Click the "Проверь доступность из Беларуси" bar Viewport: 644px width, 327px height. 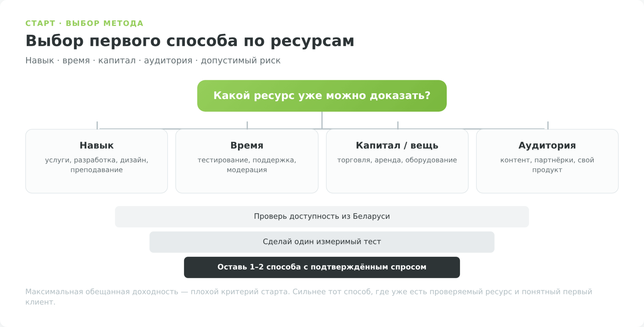click(322, 217)
